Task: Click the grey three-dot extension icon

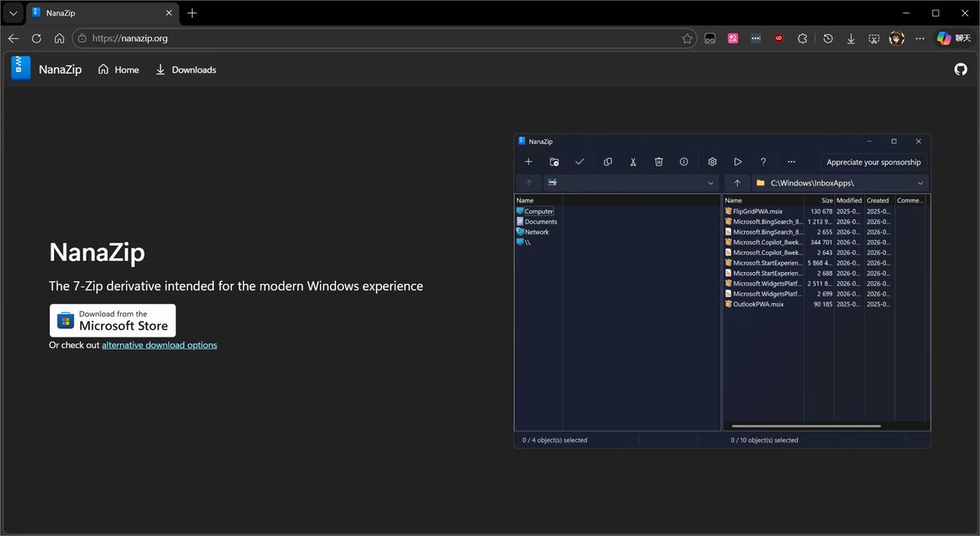Action: (756, 38)
